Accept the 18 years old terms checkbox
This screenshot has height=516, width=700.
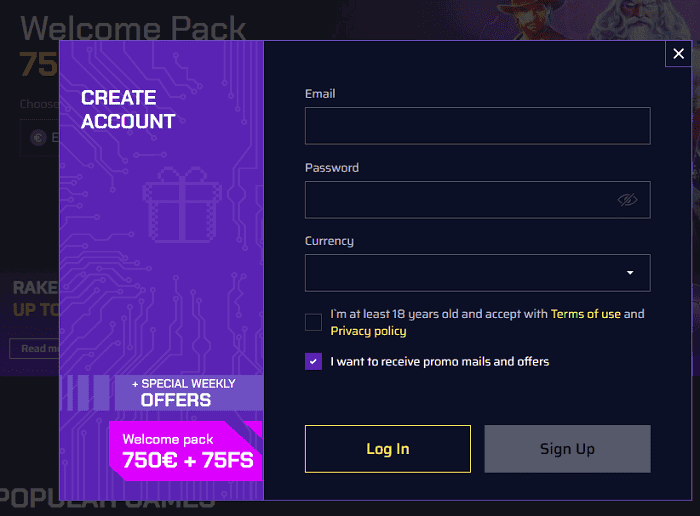click(x=314, y=322)
